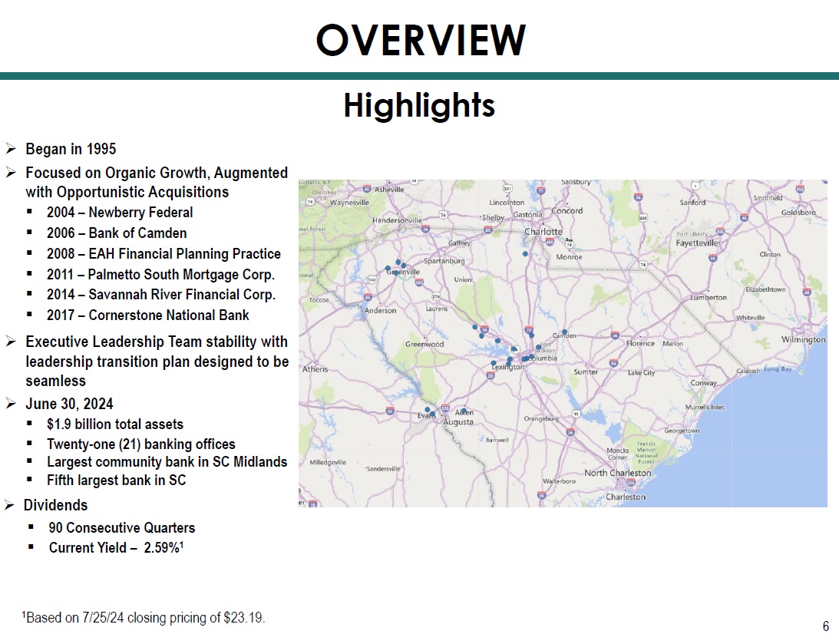Click Lexington label on the map
The width and height of the screenshot is (839, 644).
pyautogui.click(x=508, y=367)
